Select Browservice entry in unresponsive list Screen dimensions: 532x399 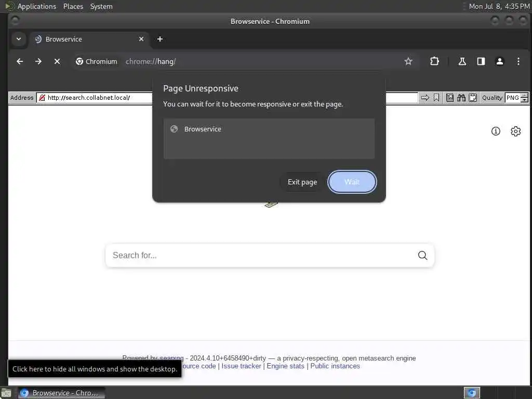(x=269, y=129)
